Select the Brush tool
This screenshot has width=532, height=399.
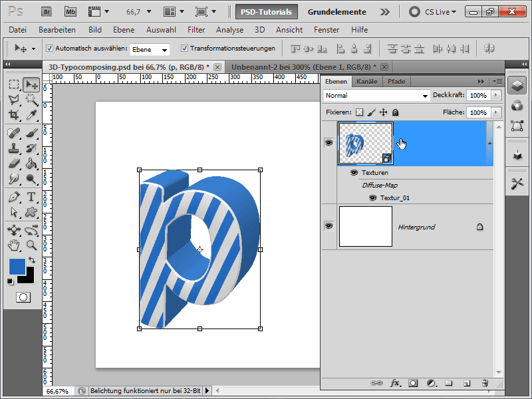31,133
